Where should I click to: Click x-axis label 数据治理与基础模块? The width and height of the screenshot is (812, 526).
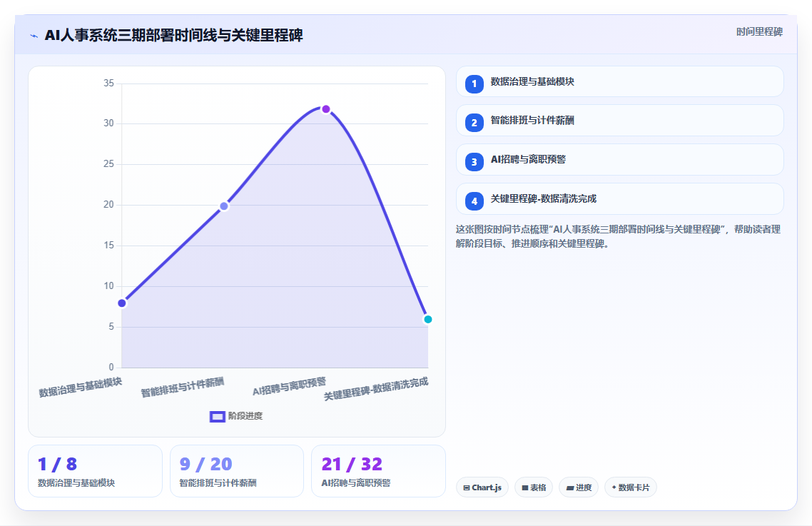pos(81,387)
